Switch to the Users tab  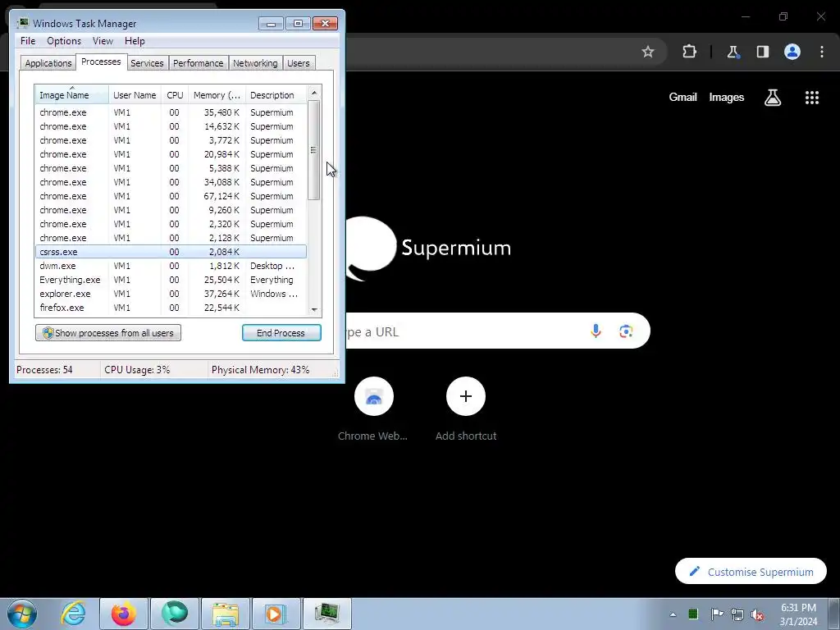[x=299, y=63]
